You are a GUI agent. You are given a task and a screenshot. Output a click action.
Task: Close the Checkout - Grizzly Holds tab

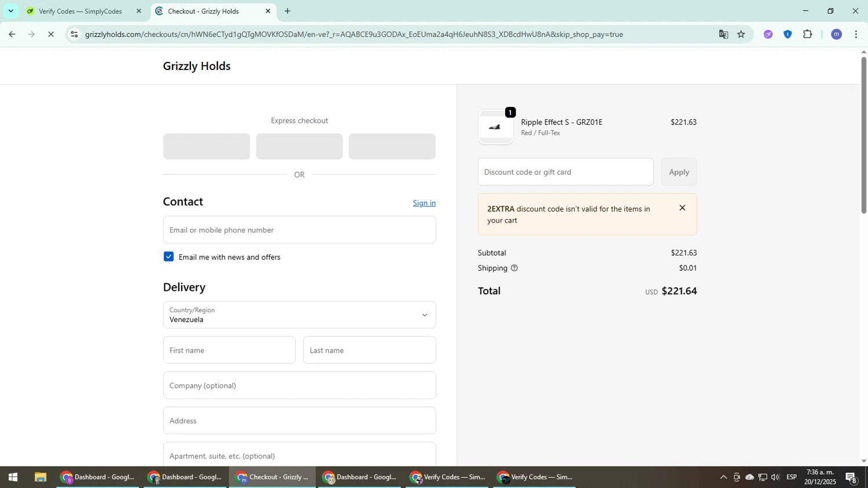(268, 11)
